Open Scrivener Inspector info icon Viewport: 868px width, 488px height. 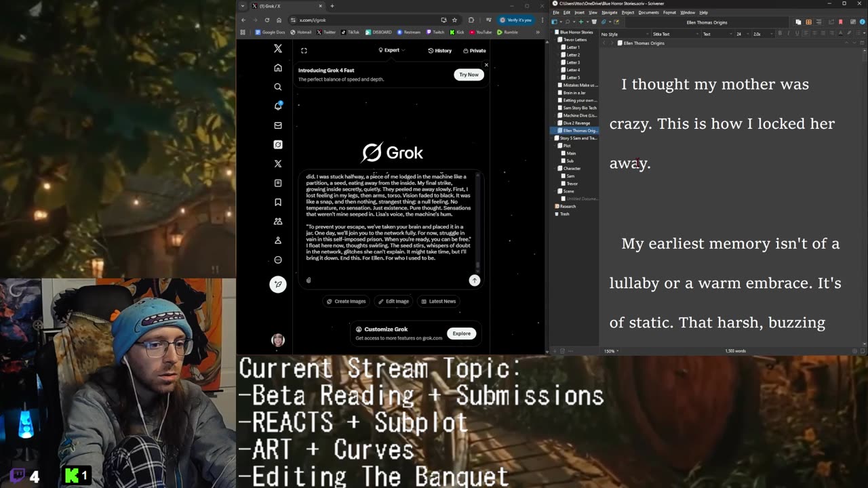[x=862, y=22]
